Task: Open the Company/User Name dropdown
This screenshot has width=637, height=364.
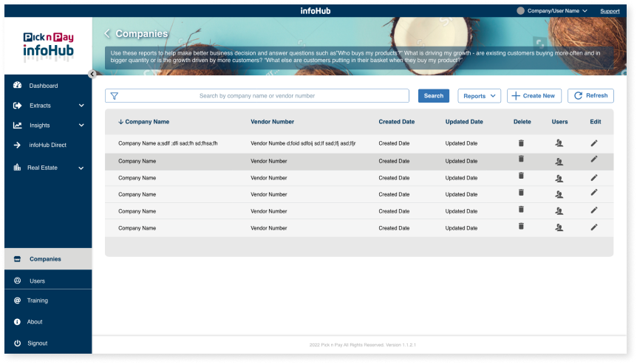Action: tap(557, 11)
